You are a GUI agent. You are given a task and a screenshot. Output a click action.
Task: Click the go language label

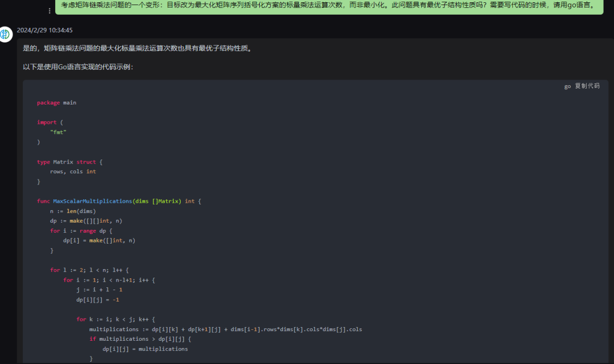tap(567, 86)
